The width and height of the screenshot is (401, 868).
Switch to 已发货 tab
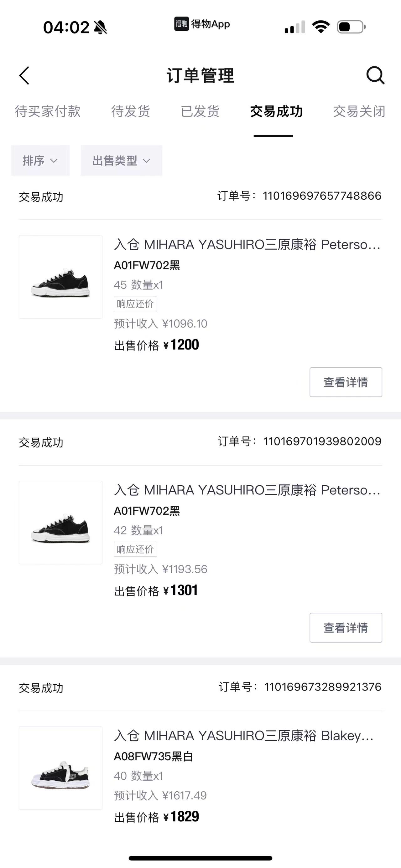[200, 111]
